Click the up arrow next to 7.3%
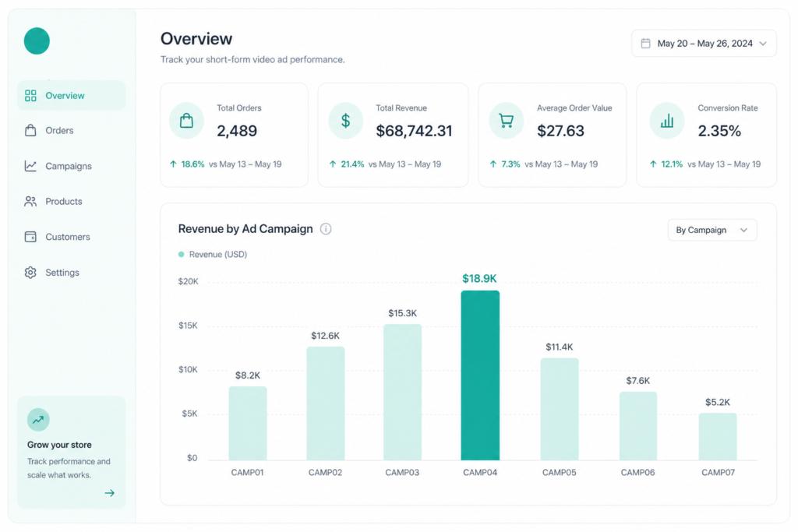The image size is (798, 532). pyautogui.click(x=493, y=164)
